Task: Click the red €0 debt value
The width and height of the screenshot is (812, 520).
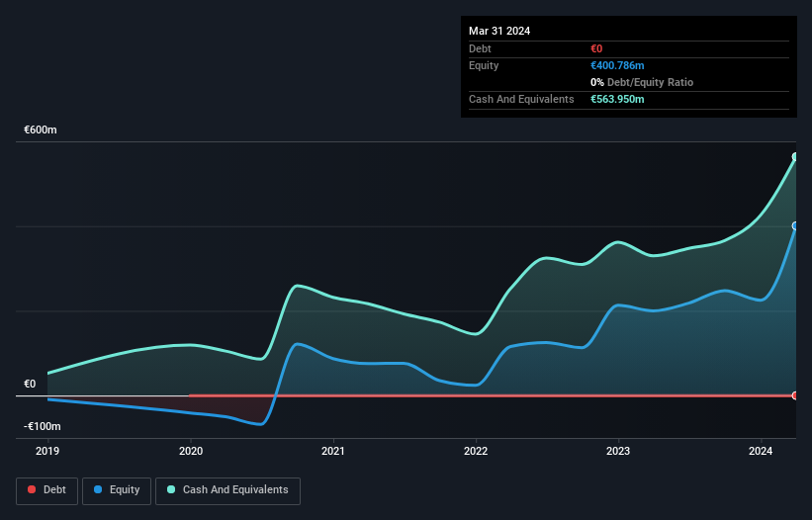Action: (596, 48)
